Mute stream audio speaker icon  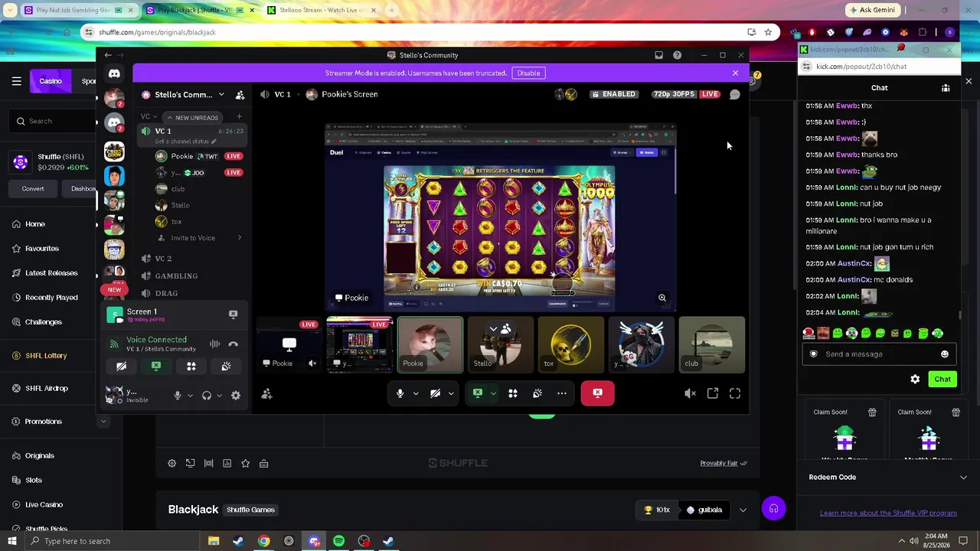click(x=690, y=393)
